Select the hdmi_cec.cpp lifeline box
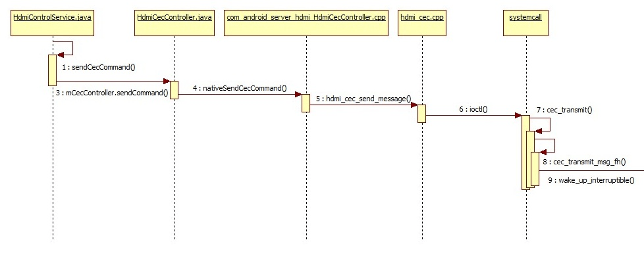This screenshot has height=261, width=644. [422, 24]
